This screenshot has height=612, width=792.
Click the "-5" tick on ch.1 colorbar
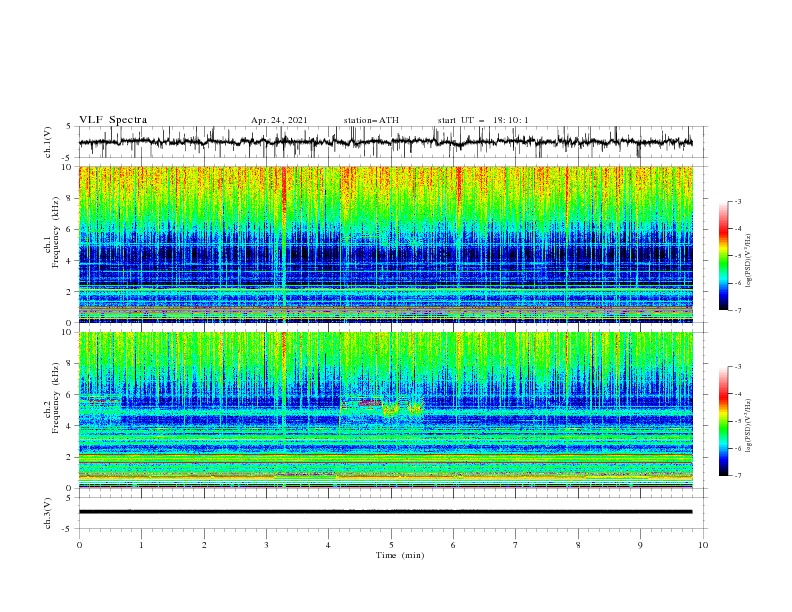737,256
